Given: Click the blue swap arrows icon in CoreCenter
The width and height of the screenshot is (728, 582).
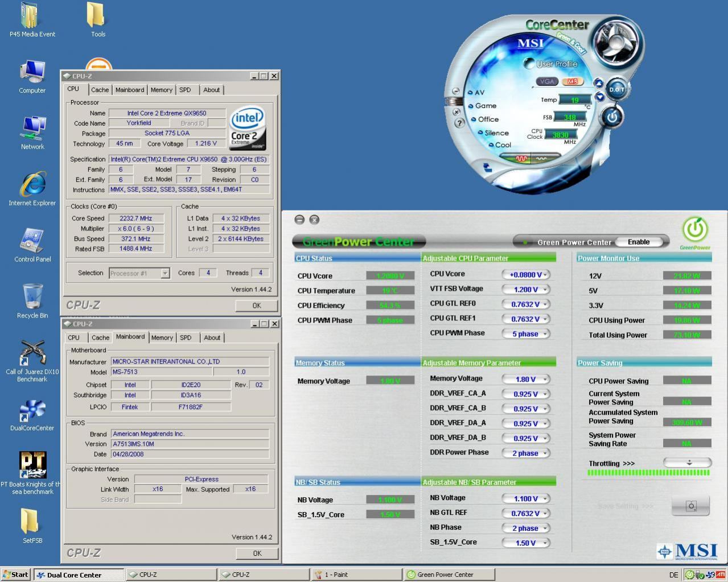Looking at the screenshot, I should point(488,167).
